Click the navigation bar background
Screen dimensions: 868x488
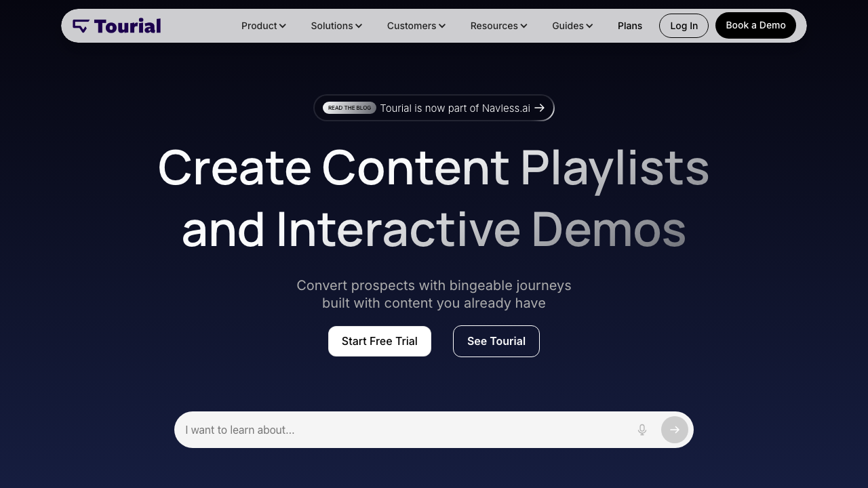pyautogui.click(x=203, y=26)
